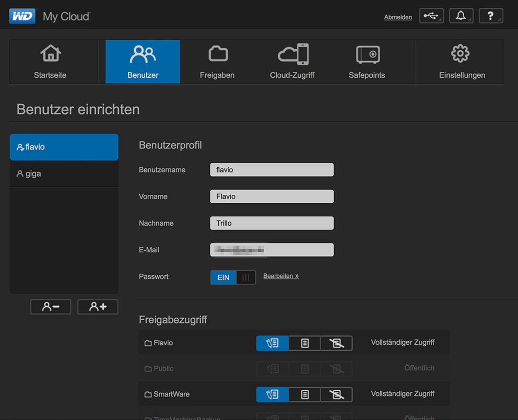Open notifications bell icon
Image resolution: width=518 pixels, height=420 pixels.
[x=461, y=16]
